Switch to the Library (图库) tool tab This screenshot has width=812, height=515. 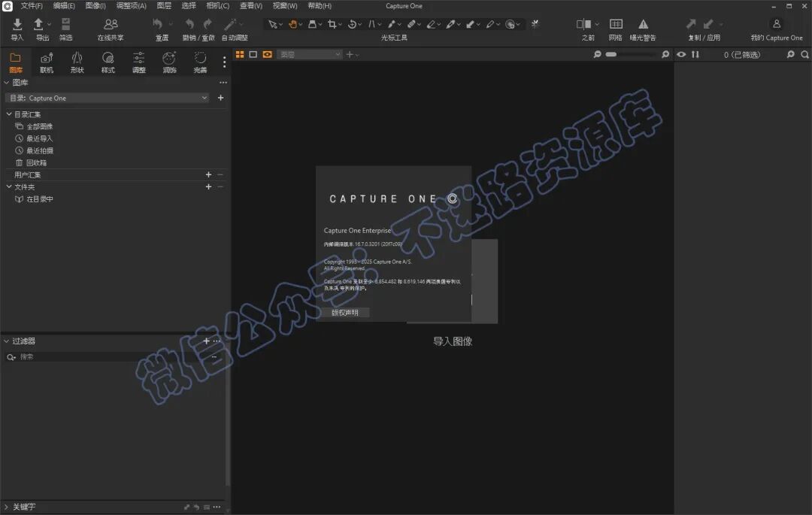16,62
